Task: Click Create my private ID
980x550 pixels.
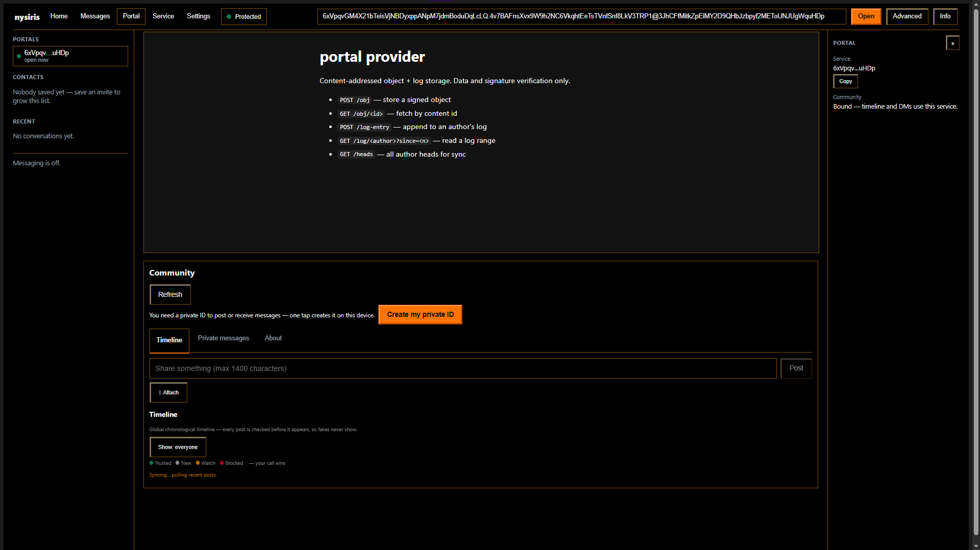Action: coord(420,315)
